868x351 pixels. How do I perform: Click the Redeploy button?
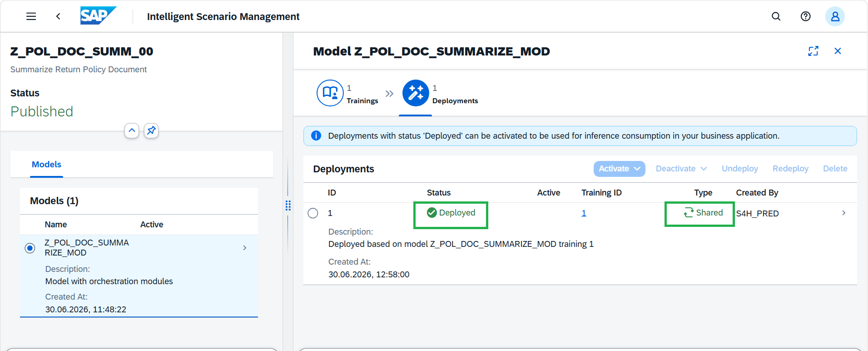point(790,169)
